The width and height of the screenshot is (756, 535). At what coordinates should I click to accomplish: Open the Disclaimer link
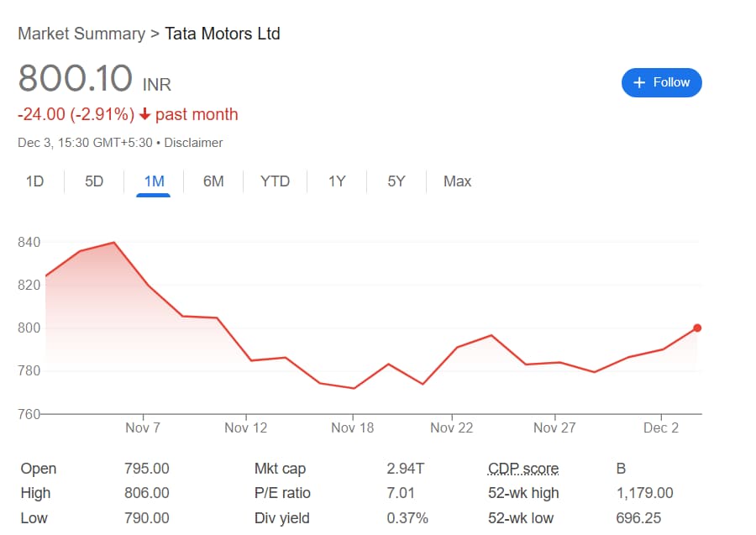(193, 143)
